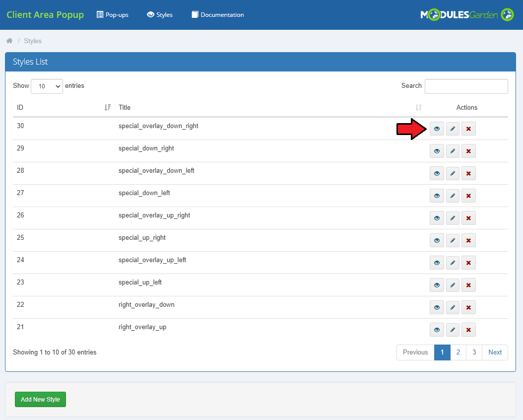This screenshot has height=420, width=523.
Task: Preview the special_up_left style
Action: 437,285
